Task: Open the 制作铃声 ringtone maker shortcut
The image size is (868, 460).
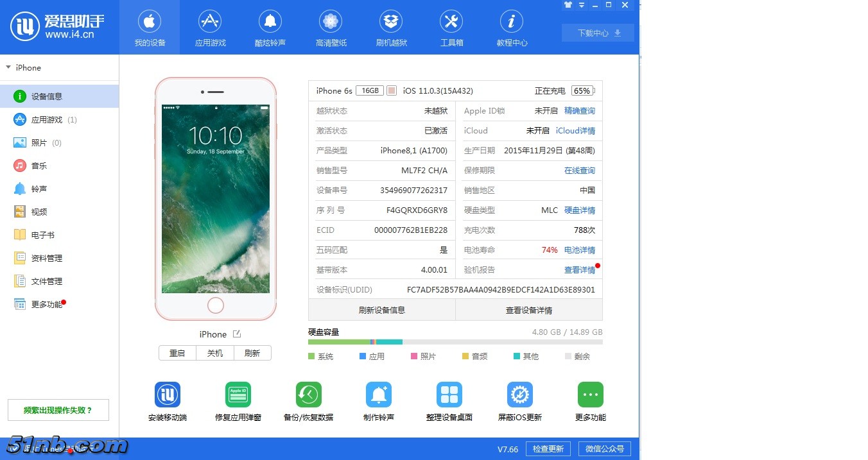Action: [379, 395]
